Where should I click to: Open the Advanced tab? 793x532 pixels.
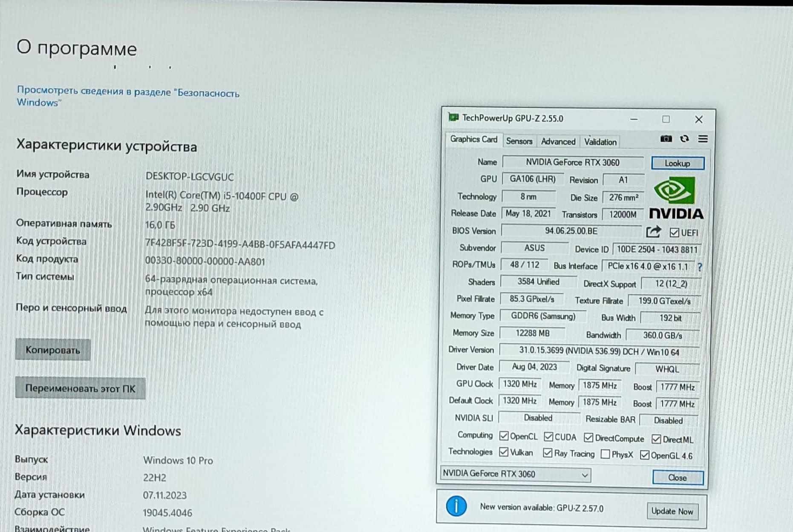[558, 141]
